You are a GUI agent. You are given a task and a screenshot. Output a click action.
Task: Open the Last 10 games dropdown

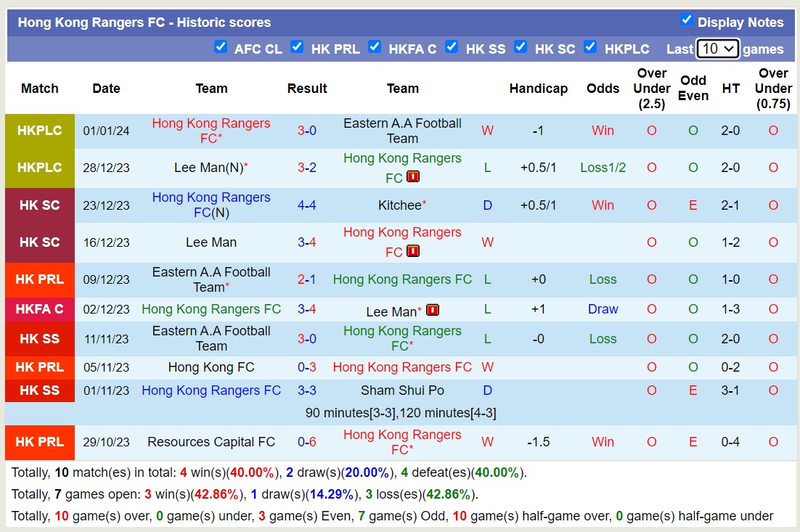click(717, 49)
